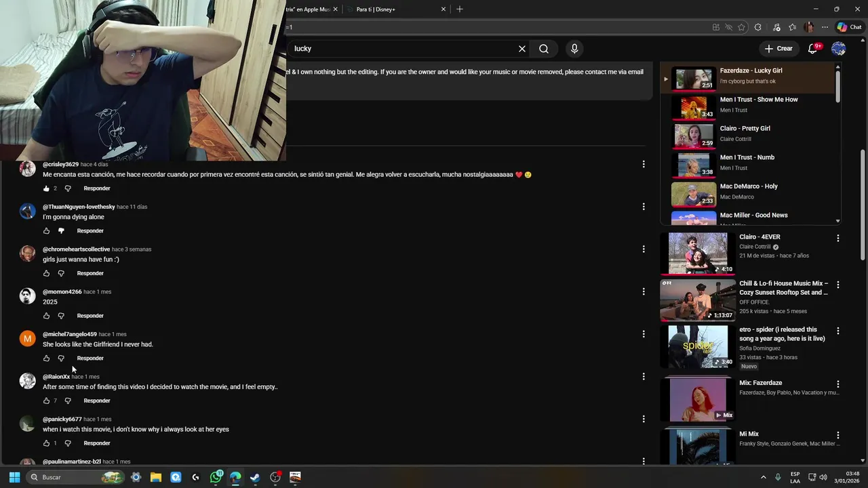The image size is (868, 488).
Task: Open browser extensions puzzle icon
Action: tap(758, 28)
